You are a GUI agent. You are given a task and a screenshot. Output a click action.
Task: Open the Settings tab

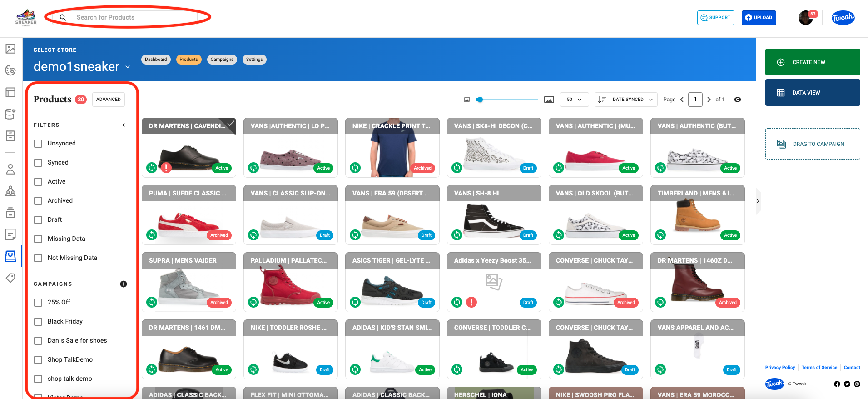[x=254, y=60]
